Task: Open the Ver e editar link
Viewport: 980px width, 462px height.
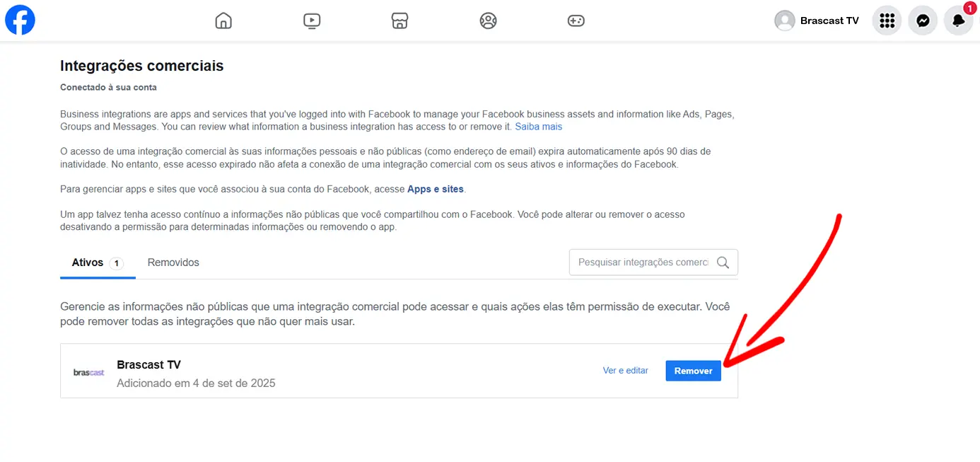Action: click(625, 371)
